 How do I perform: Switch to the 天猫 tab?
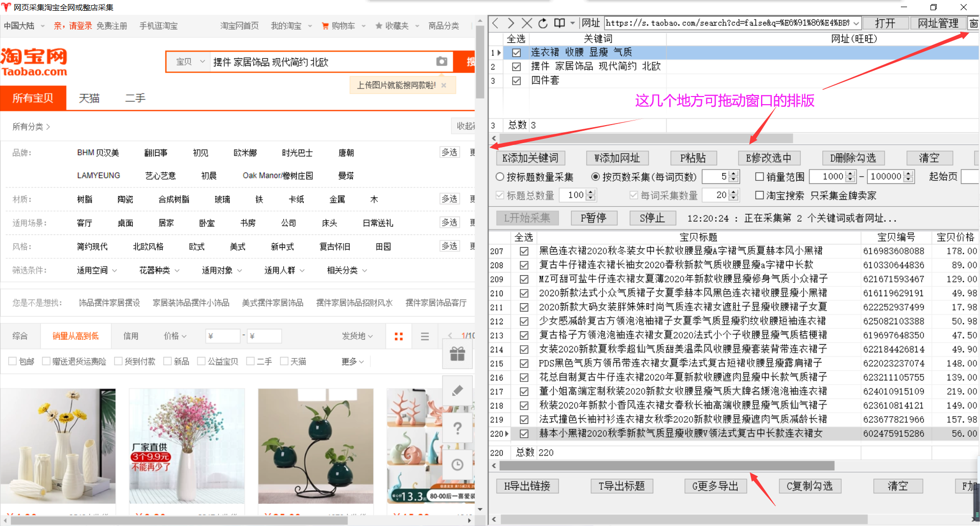pyautogui.click(x=89, y=98)
